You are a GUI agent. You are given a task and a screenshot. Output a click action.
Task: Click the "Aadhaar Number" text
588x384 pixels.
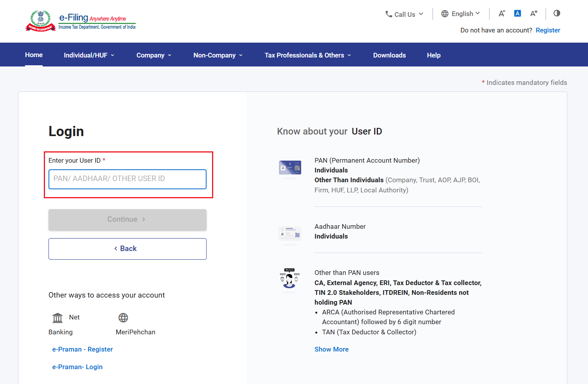pos(340,226)
